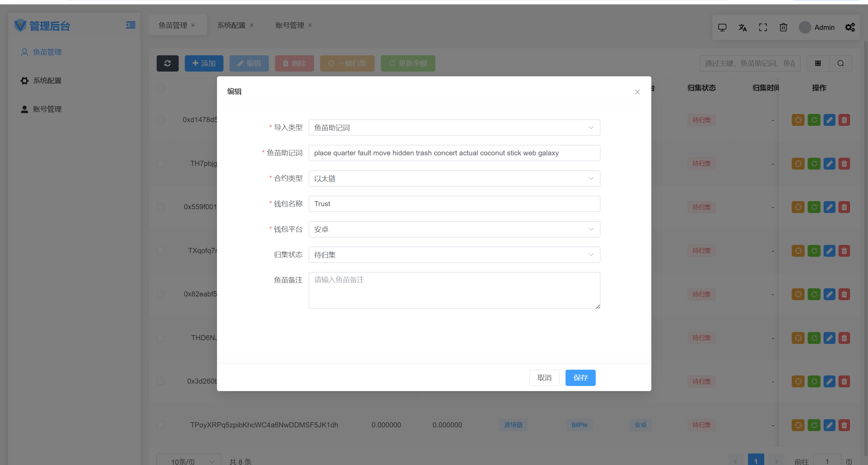The image size is (868, 465).
Task: Collapse the sidebar menu icon
Action: coord(131,25)
